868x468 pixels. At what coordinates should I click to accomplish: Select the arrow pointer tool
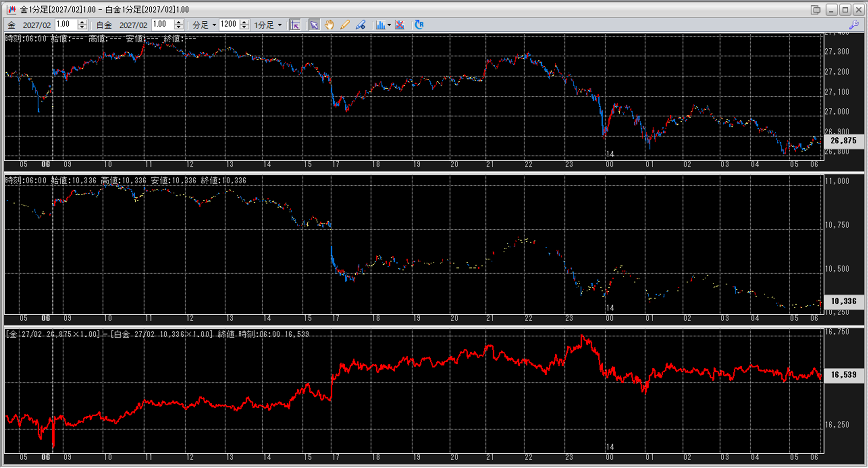click(314, 25)
